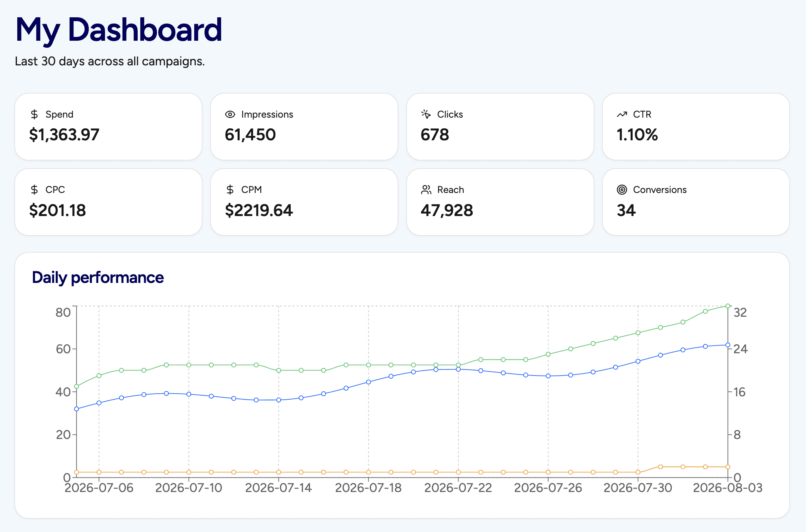Viewport: 806px width, 532px height.
Task: Click the CTR label
Action: click(642, 115)
